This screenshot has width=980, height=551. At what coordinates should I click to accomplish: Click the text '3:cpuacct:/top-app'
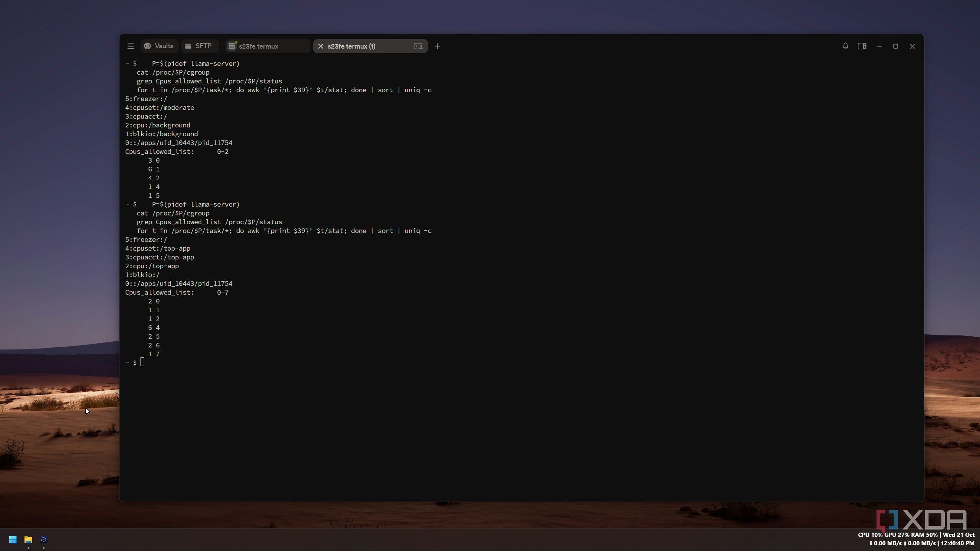160,257
